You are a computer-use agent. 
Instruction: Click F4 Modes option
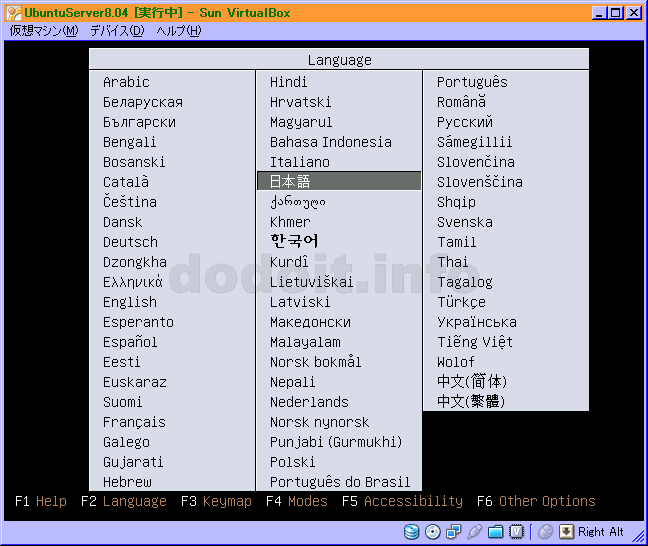click(296, 501)
